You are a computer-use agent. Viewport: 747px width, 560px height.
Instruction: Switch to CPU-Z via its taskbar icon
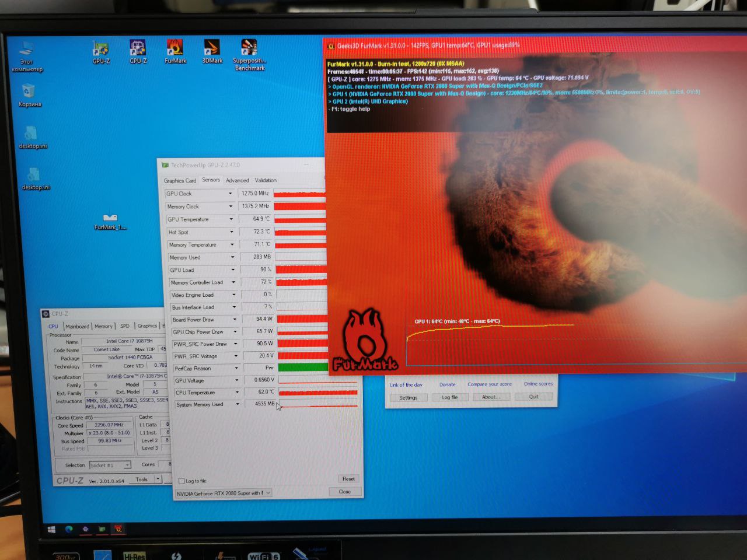click(86, 529)
